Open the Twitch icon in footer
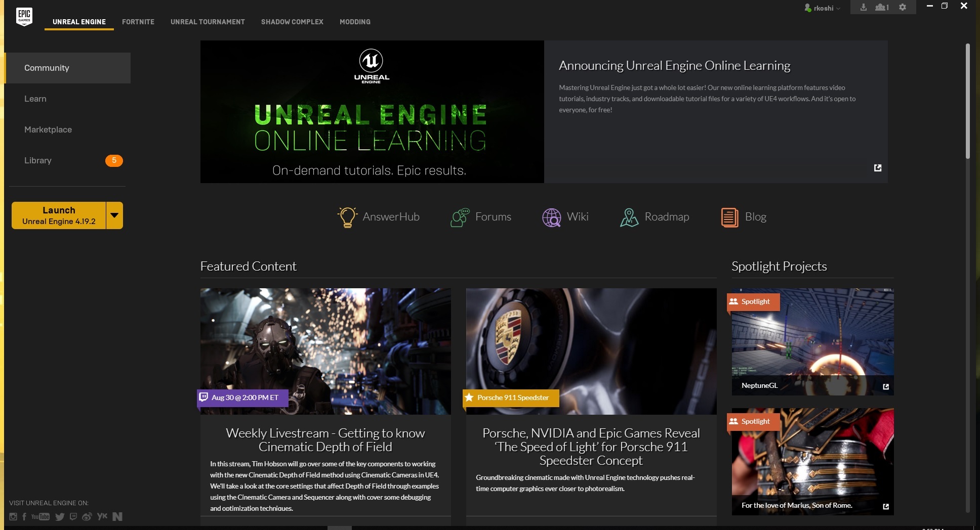Viewport: 980px width, 530px height. tap(73, 516)
